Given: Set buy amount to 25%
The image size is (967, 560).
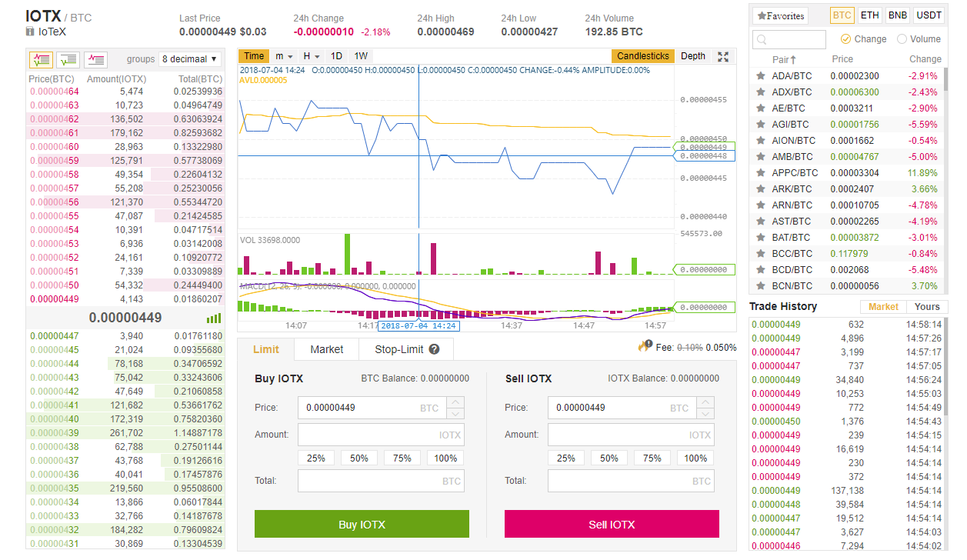Looking at the screenshot, I should click(x=316, y=458).
